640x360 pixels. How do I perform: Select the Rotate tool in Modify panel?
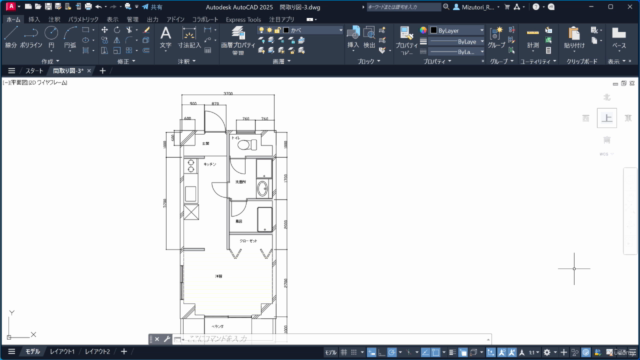click(x=117, y=30)
